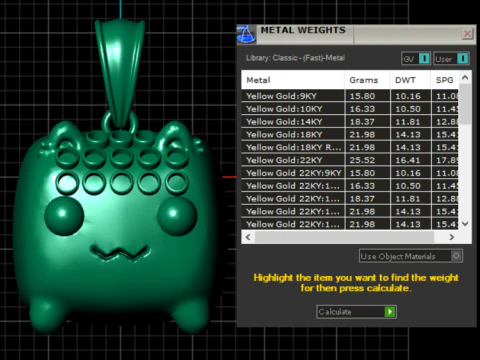
Task: Click the 16.41 DWT cell
Action: click(410, 160)
